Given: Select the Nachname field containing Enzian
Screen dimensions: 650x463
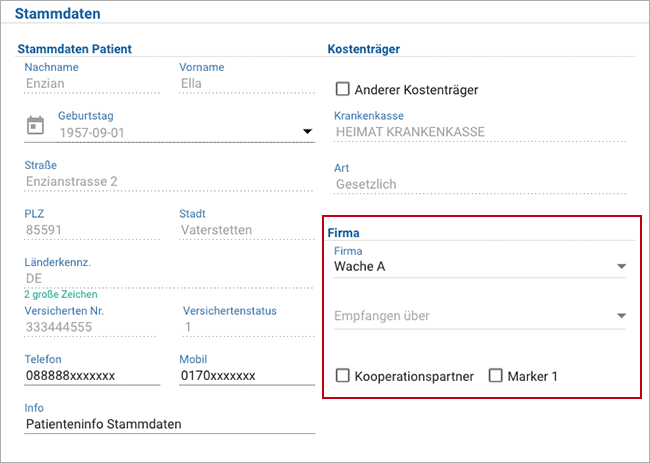Looking at the screenshot, I should [92, 84].
